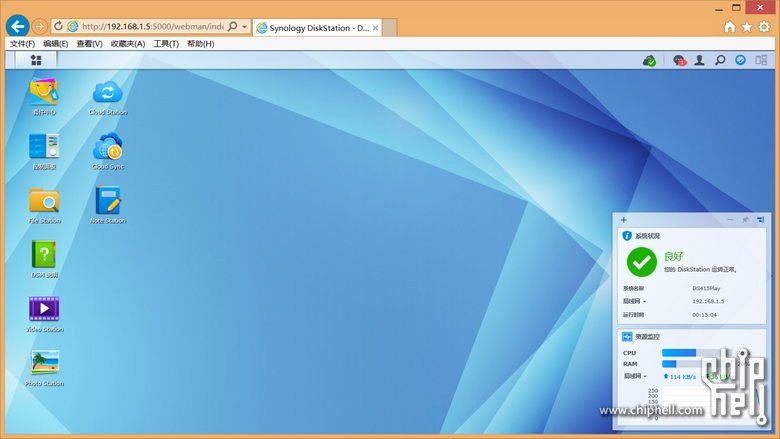This screenshot has height=439, width=780.
Task: Click the DS415Play server name value
Action: click(x=706, y=288)
